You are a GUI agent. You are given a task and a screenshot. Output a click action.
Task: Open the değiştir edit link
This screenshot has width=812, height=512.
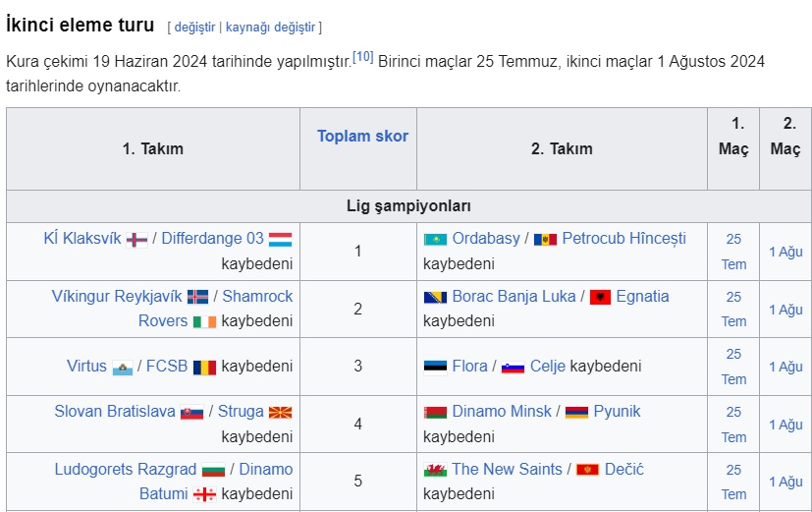[194, 27]
